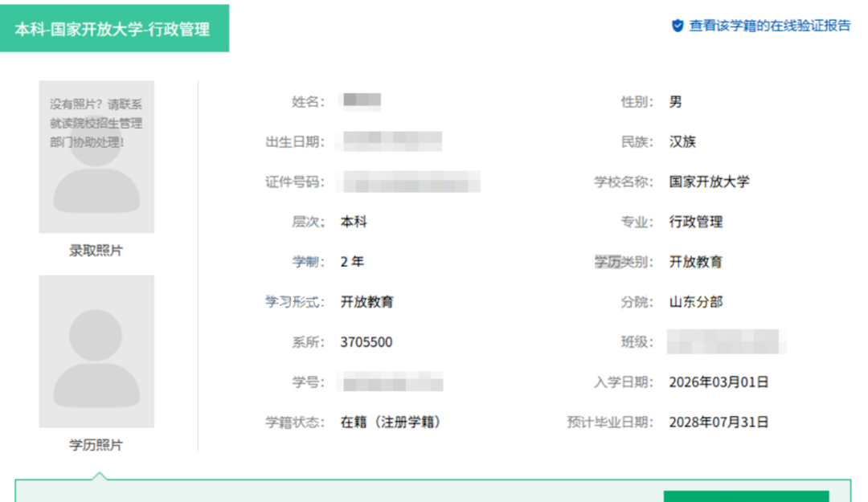Click the blurred 学号 value
Viewport: 868px width, 502px height.
tap(392, 382)
